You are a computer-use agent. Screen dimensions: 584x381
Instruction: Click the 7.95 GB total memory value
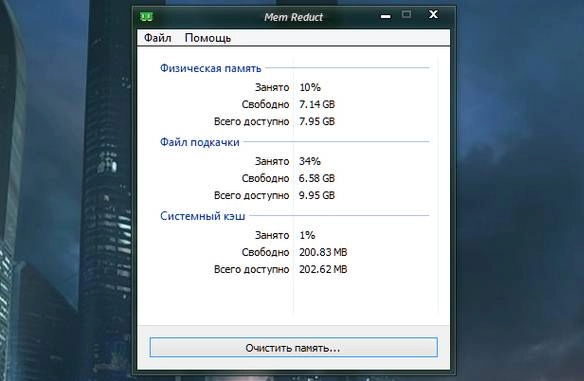(317, 121)
